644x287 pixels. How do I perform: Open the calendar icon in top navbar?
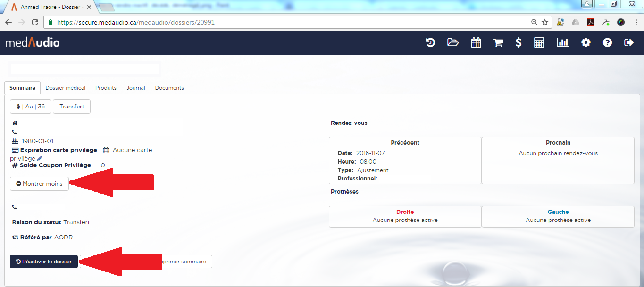[x=476, y=43]
